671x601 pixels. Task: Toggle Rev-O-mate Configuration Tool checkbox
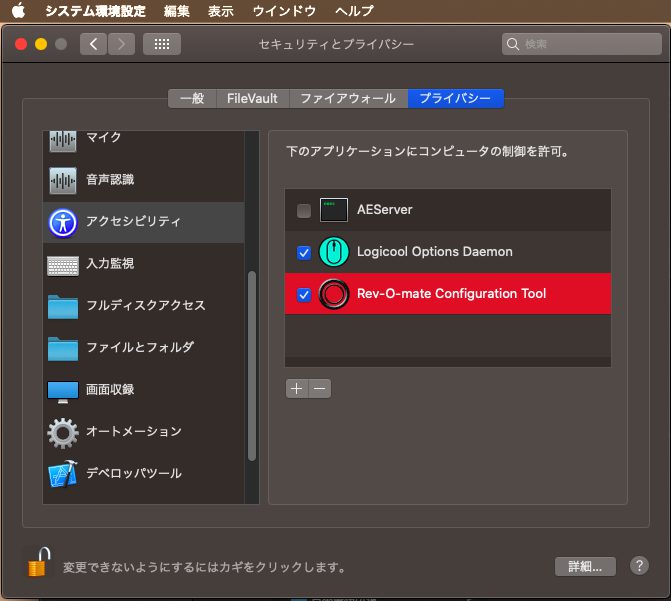pos(304,295)
